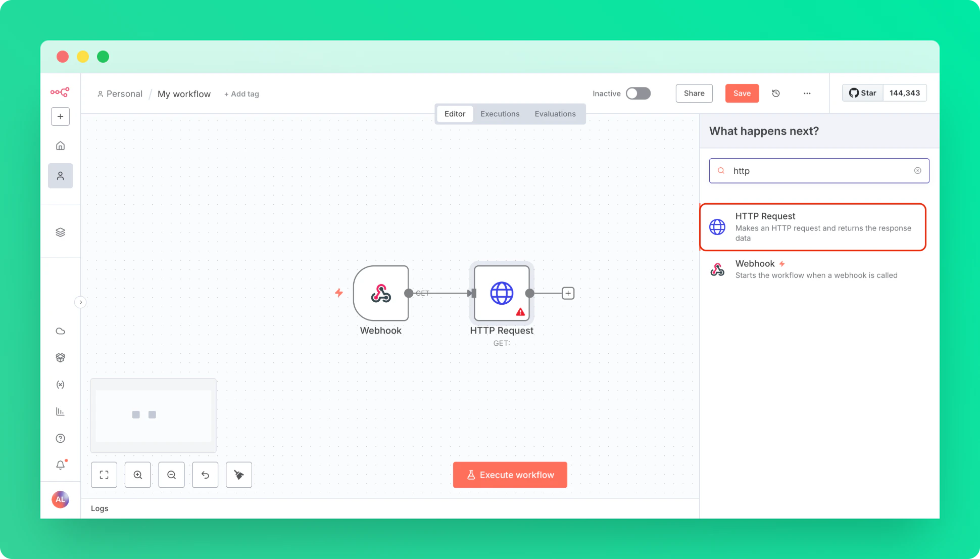The image size is (980, 559).
Task: Click the canvas minimap thumbnail
Action: pyautogui.click(x=153, y=415)
